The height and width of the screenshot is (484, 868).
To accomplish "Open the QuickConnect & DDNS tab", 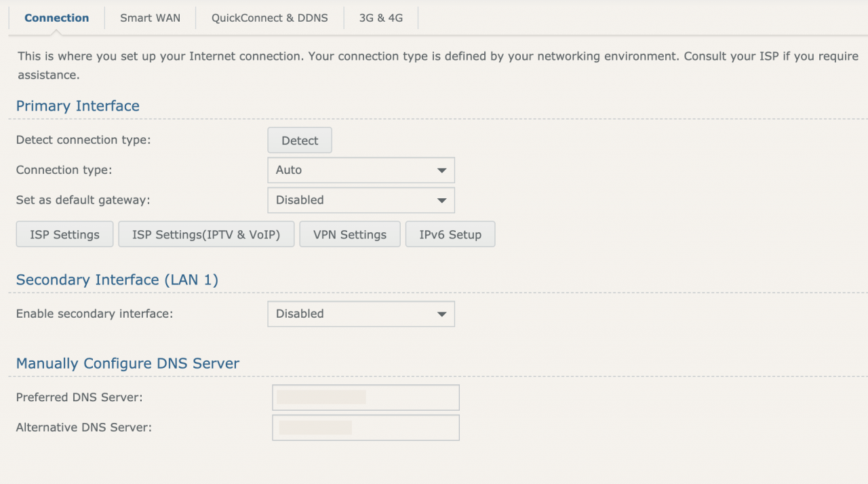I will point(269,18).
